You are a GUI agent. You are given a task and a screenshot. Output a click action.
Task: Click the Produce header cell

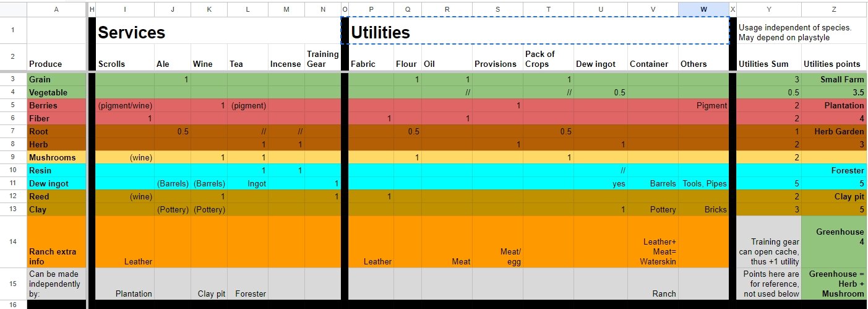pyautogui.click(x=57, y=58)
